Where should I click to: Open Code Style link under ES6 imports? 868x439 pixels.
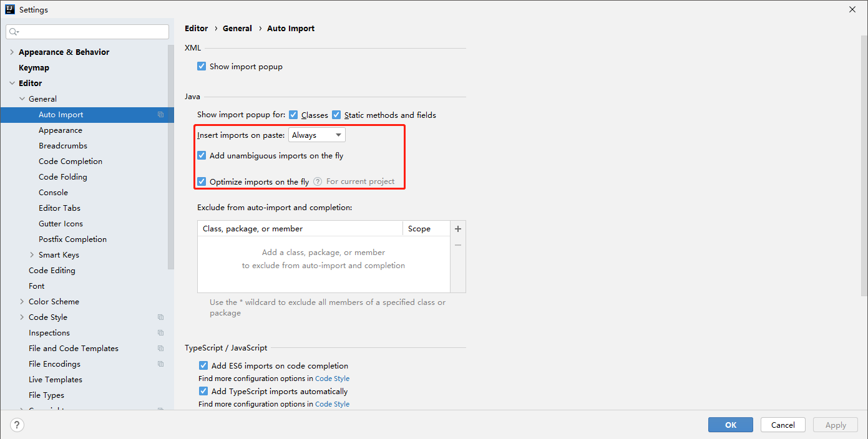click(332, 379)
